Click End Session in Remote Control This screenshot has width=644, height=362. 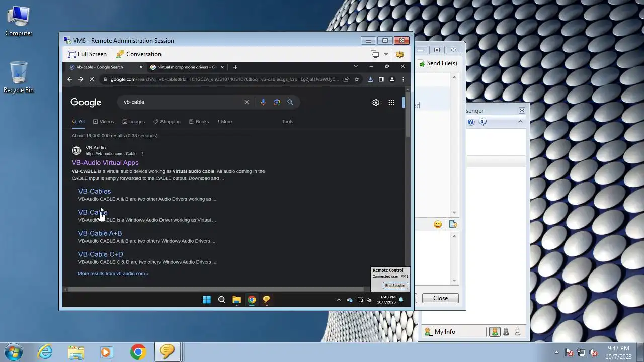[x=395, y=286]
